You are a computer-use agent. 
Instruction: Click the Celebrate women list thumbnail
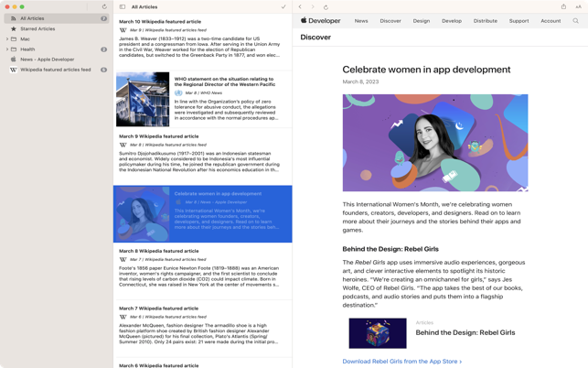143,213
